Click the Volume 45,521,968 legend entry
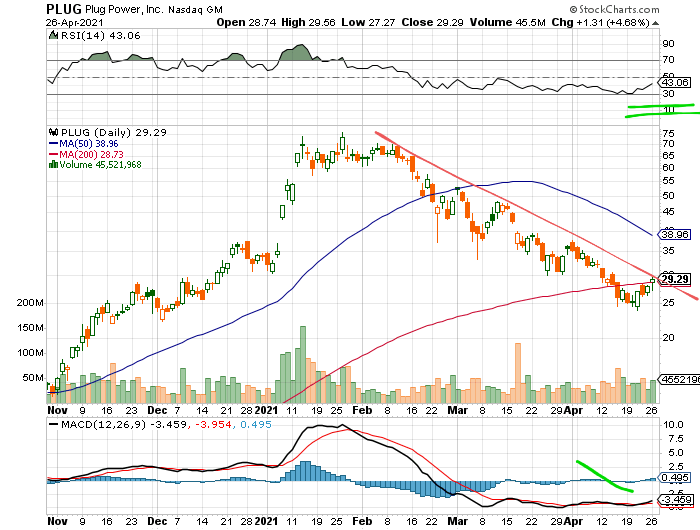The width and height of the screenshot is (700, 530). point(100,165)
